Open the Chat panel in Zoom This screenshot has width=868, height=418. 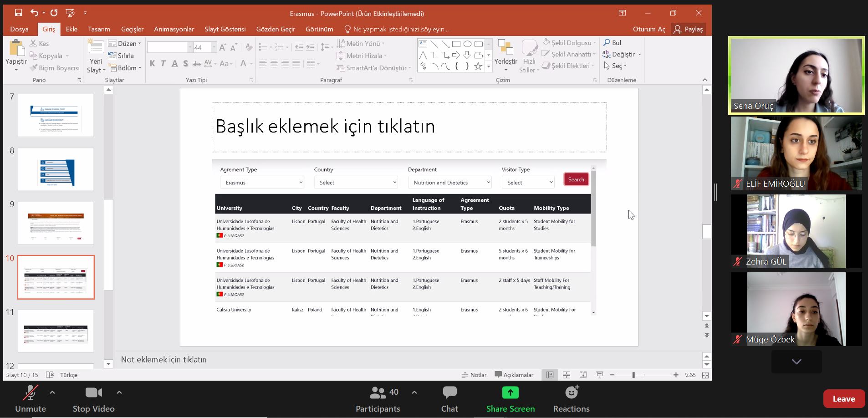click(x=449, y=399)
